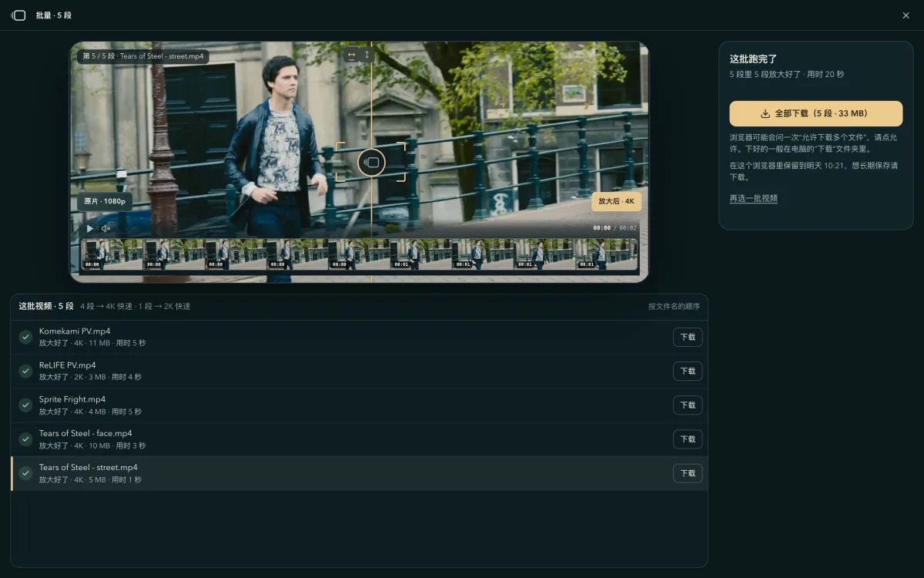Close the batch view with the X
Viewport: 924px width, 578px height.
[906, 15]
